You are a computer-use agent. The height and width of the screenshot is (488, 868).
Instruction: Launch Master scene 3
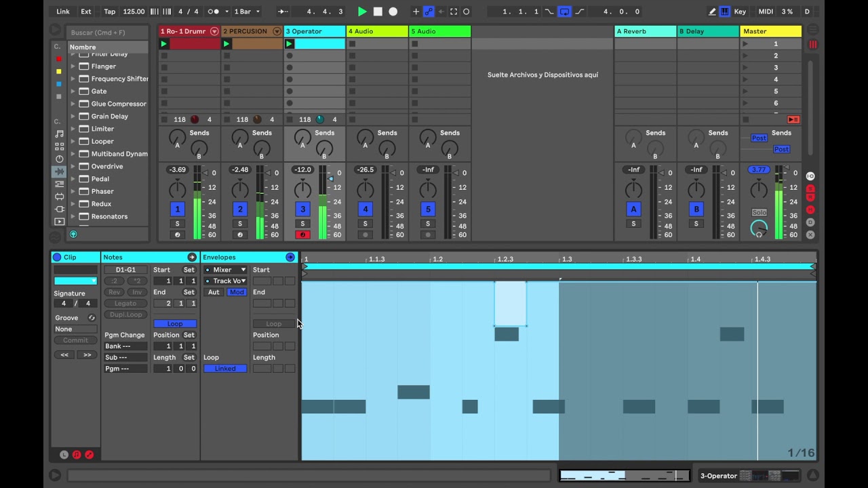tap(745, 68)
